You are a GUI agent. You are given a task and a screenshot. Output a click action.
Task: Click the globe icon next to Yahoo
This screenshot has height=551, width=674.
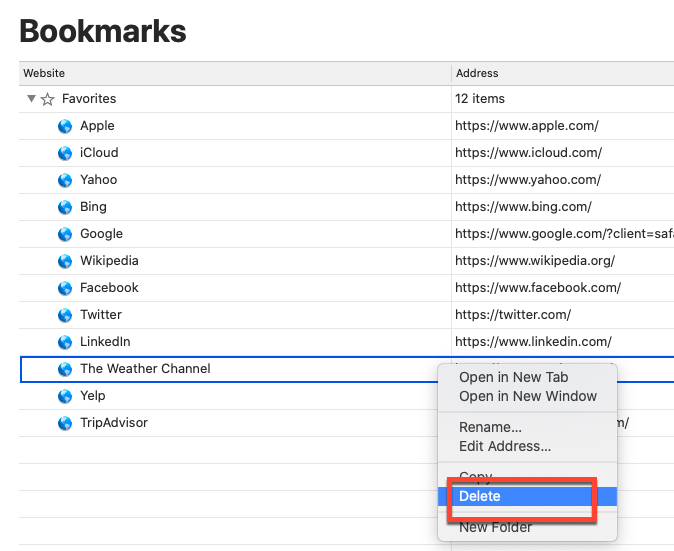[x=65, y=181]
